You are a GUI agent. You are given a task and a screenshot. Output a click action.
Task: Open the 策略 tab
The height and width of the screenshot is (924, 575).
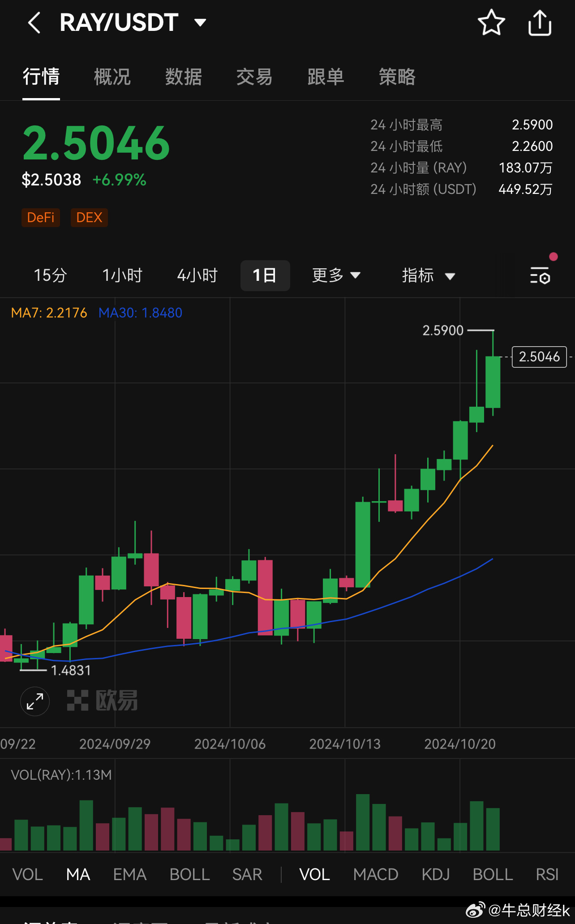[397, 77]
